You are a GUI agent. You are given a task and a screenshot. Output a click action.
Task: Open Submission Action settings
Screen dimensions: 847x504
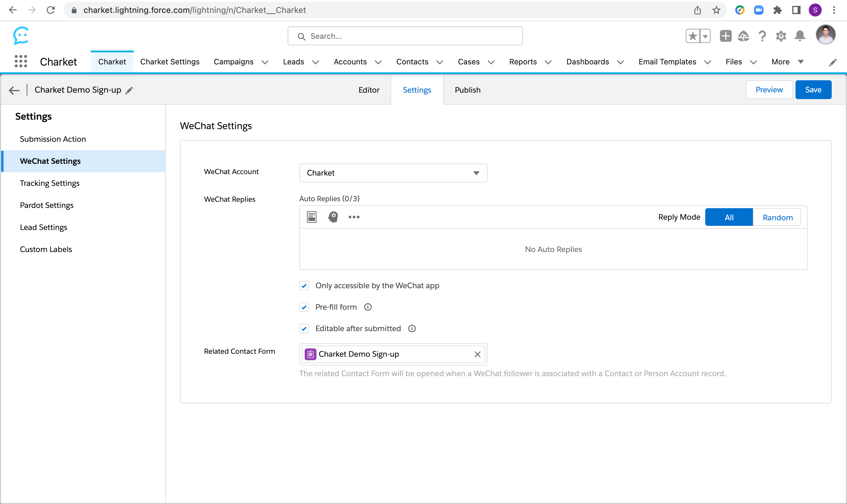click(53, 139)
